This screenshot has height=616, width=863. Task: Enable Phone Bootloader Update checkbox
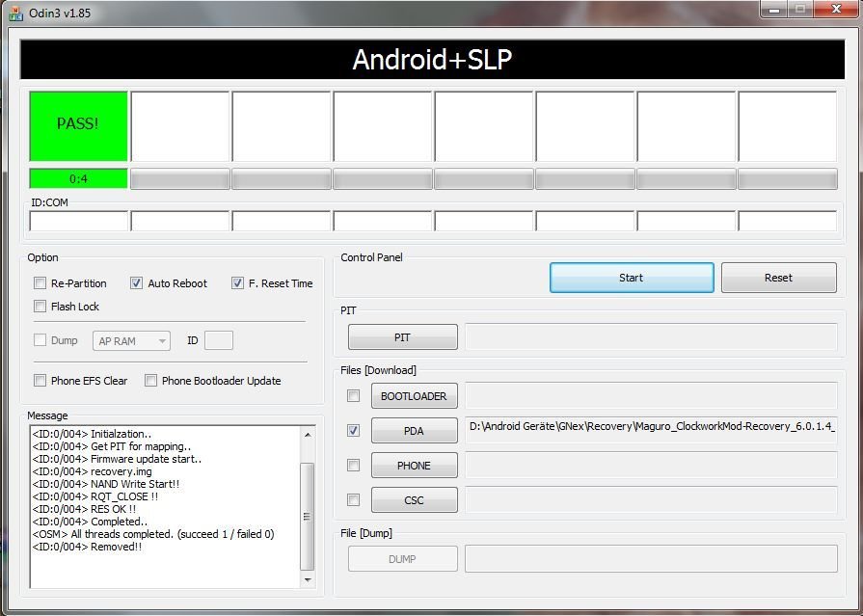tap(150, 381)
